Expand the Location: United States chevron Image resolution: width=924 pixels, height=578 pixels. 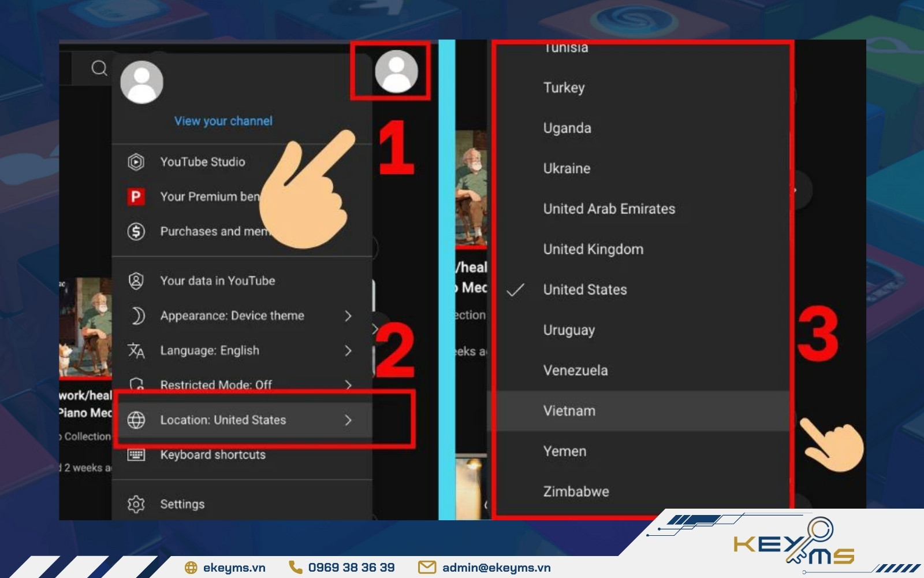tap(348, 420)
